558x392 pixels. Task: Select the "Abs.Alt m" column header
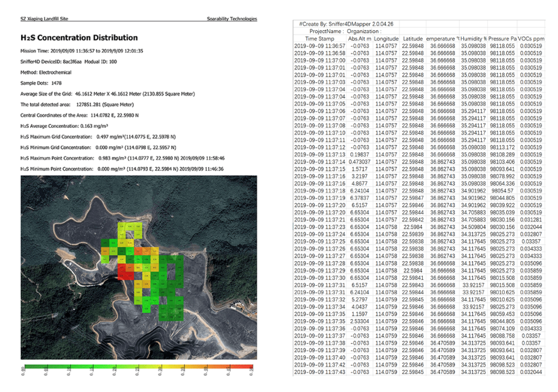coord(360,39)
